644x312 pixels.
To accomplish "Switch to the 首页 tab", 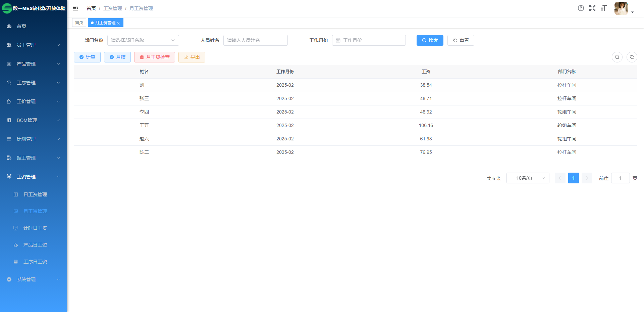I will pos(79,23).
